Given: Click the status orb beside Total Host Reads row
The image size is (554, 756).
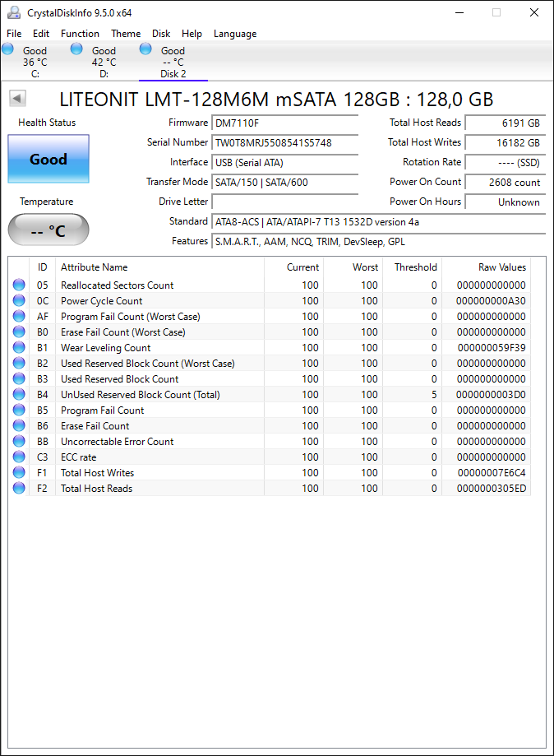Looking at the screenshot, I should point(19,489).
